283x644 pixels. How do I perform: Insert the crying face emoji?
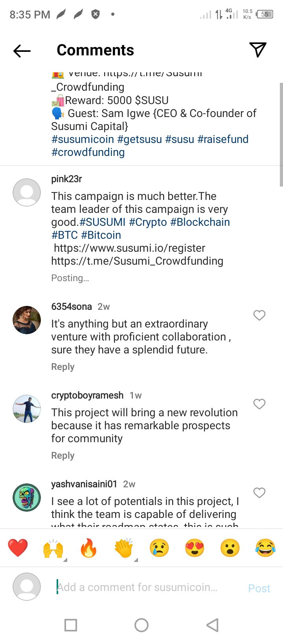[159, 548]
